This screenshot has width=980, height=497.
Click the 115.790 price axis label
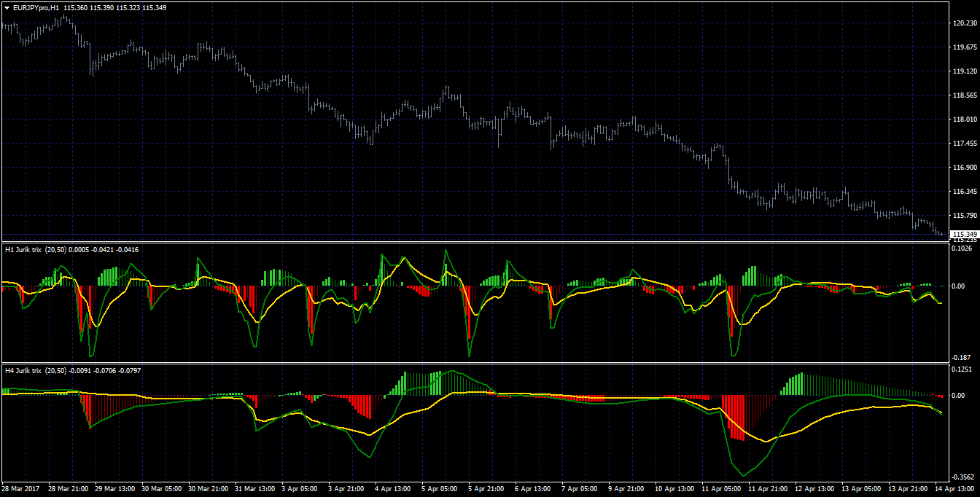pos(964,216)
